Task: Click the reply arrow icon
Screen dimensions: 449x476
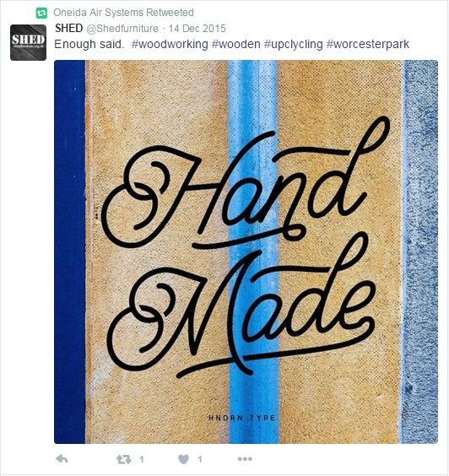Action: tap(62, 459)
